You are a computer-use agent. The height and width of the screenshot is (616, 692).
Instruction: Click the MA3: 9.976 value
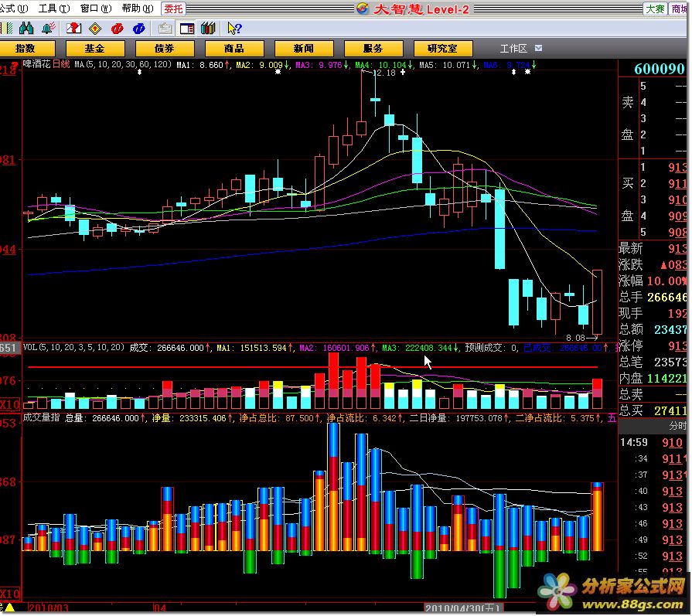[x=322, y=65]
